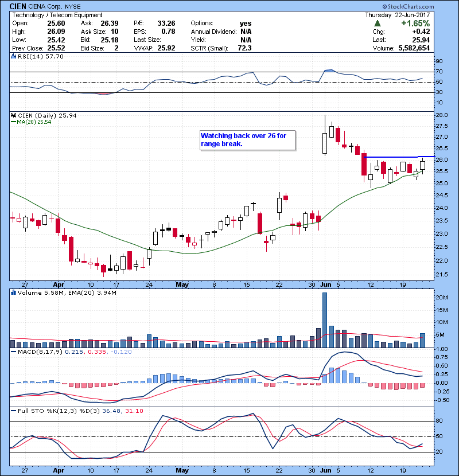Select the Open value 25.60
The height and width of the screenshot is (476, 459).
point(56,24)
